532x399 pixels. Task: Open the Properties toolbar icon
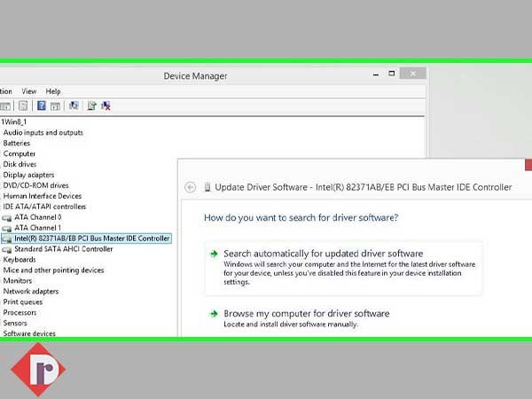(23, 106)
